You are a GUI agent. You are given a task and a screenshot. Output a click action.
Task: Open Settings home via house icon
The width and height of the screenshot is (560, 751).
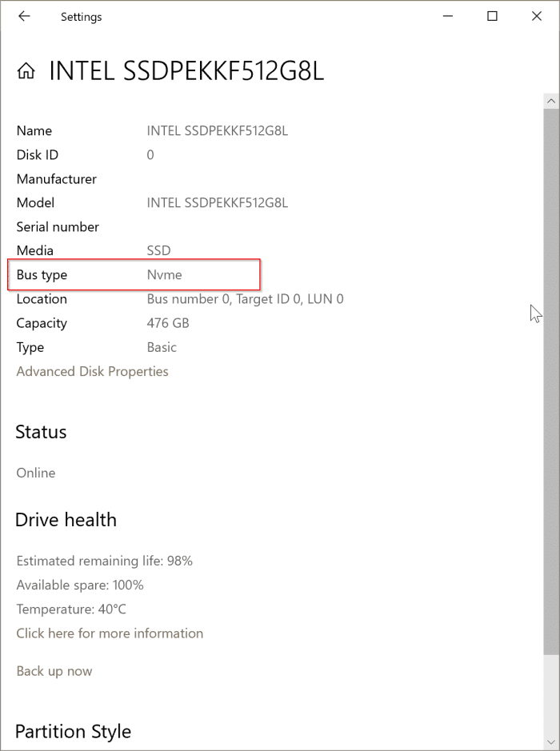[26, 71]
